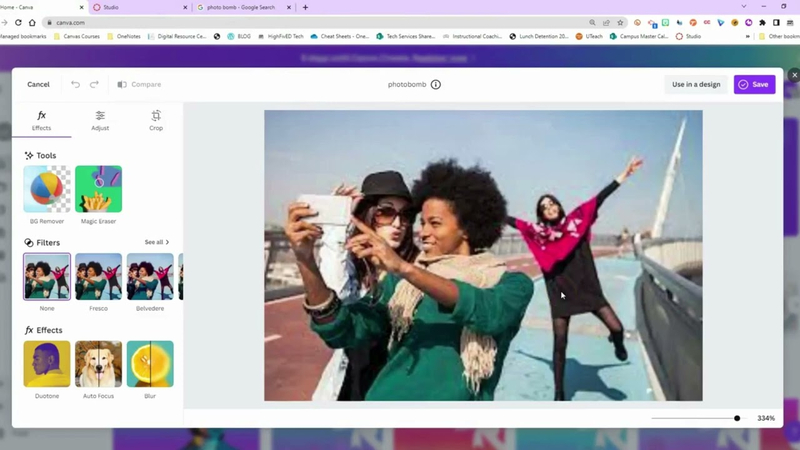Viewport: 800px width, 450px height.
Task: Open the browser side panel icon
Action: (x=776, y=22)
